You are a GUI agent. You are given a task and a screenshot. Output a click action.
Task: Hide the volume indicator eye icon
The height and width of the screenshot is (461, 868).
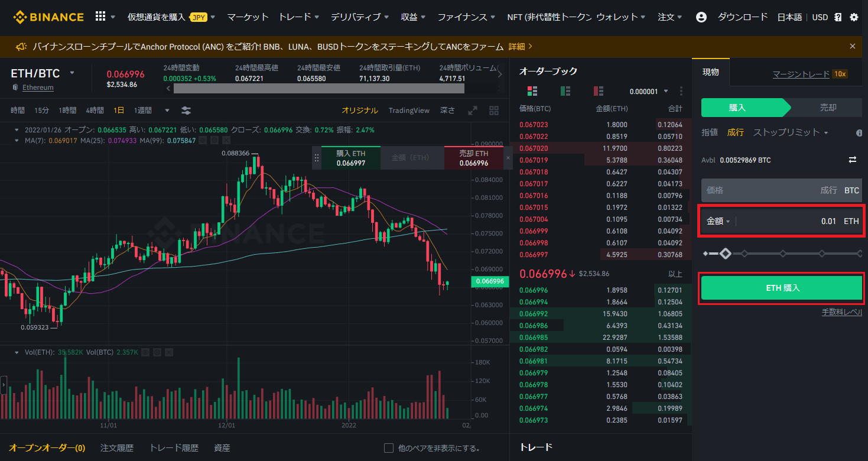pyautogui.click(x=146, y=352)
